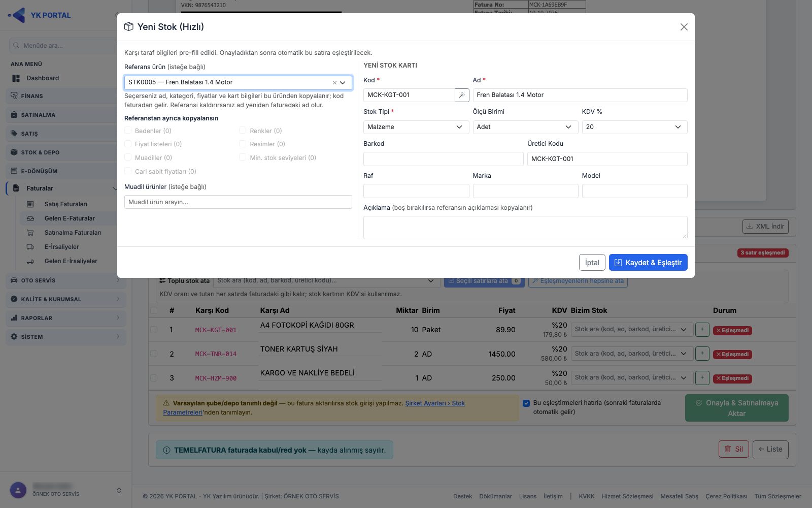Screen dimensions: 812x508
Task: Toggle the Fiyat listeleri (0) checkbox
Action: [x=128, y=144]
